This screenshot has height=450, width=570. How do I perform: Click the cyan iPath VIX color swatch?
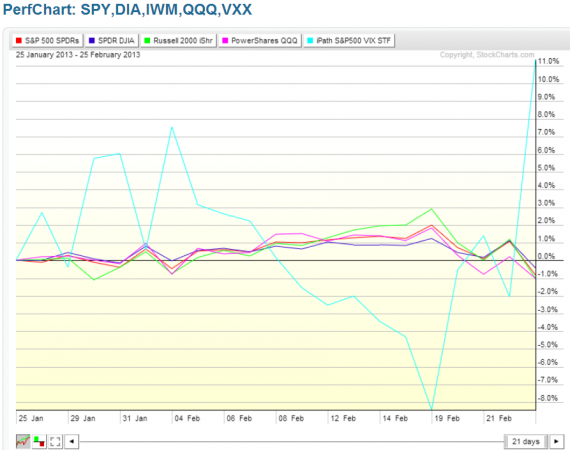[310, 40]
